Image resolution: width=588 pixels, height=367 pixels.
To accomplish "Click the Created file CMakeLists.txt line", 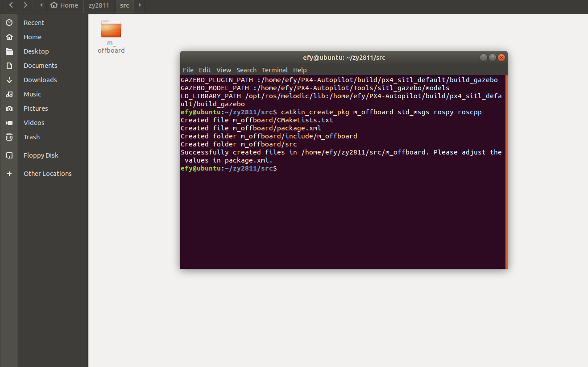I will [257, 120].
